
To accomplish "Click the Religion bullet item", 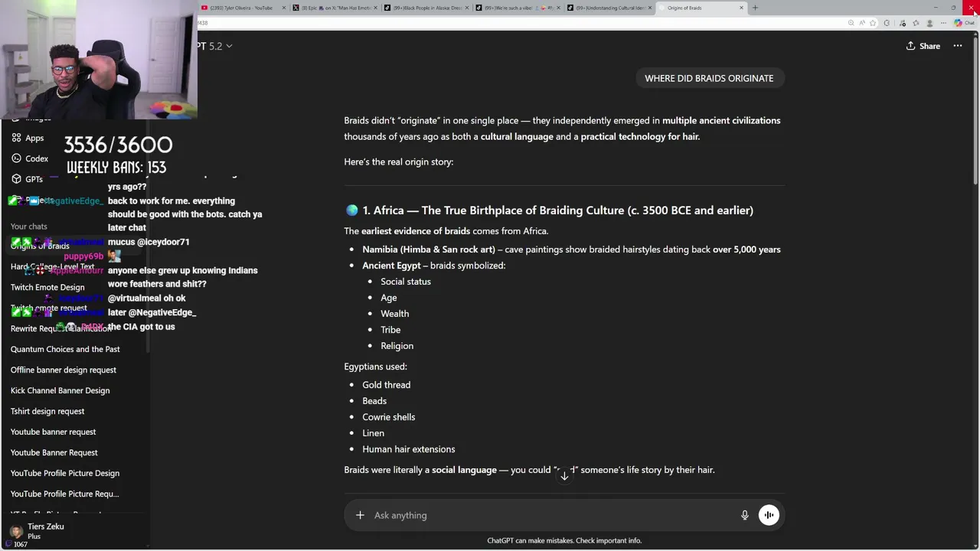I will pyautogui.click(x=397, y=346).
